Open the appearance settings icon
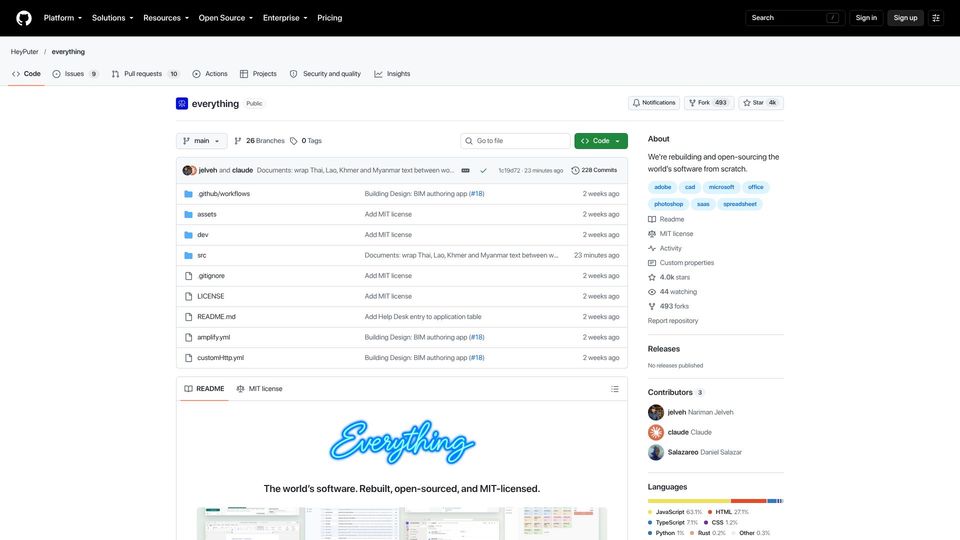Image resolution: width=960 pixels, height=540 pixels. click(936, 18)
